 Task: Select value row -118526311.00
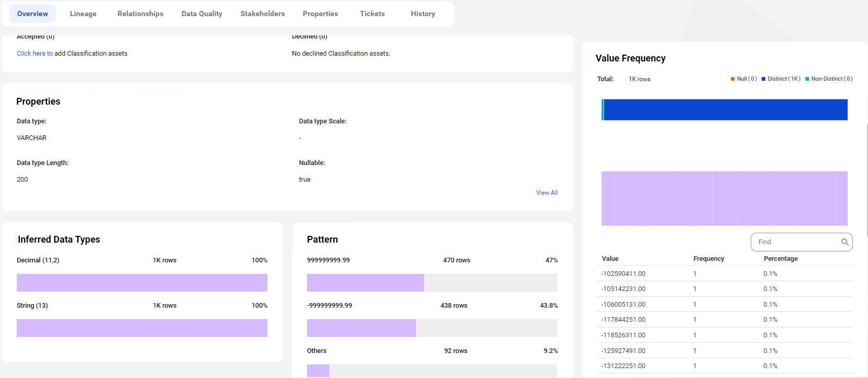725,335
